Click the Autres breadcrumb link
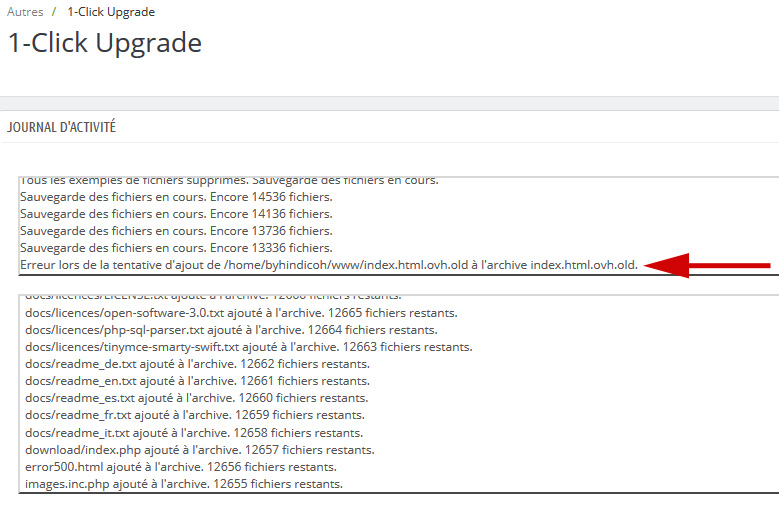 25,12
